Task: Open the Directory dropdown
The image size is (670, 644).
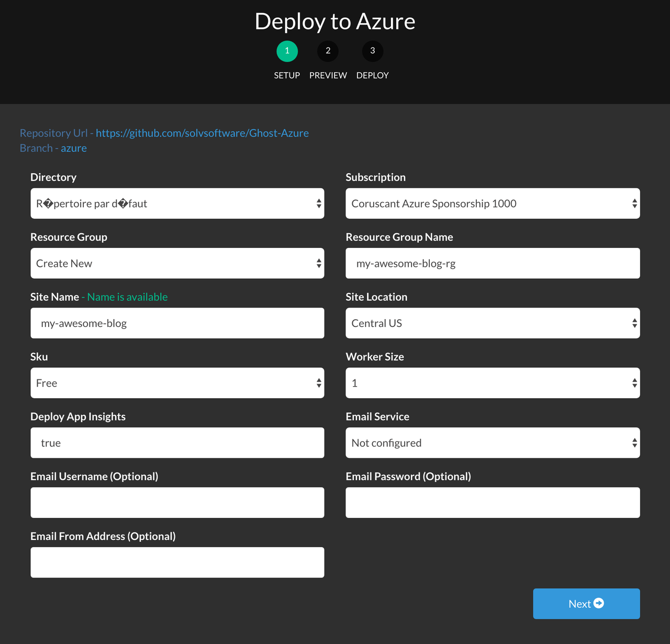Action: coord(177,204)
